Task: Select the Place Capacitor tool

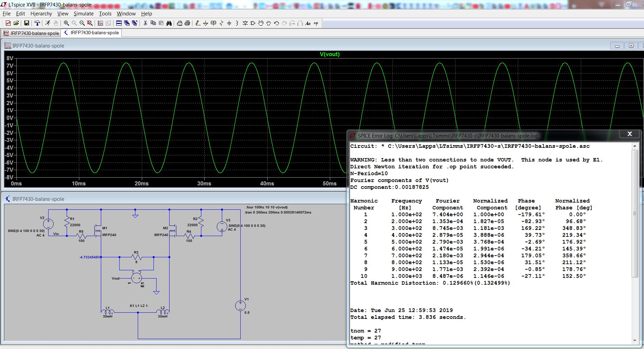Action: point(229,23)
